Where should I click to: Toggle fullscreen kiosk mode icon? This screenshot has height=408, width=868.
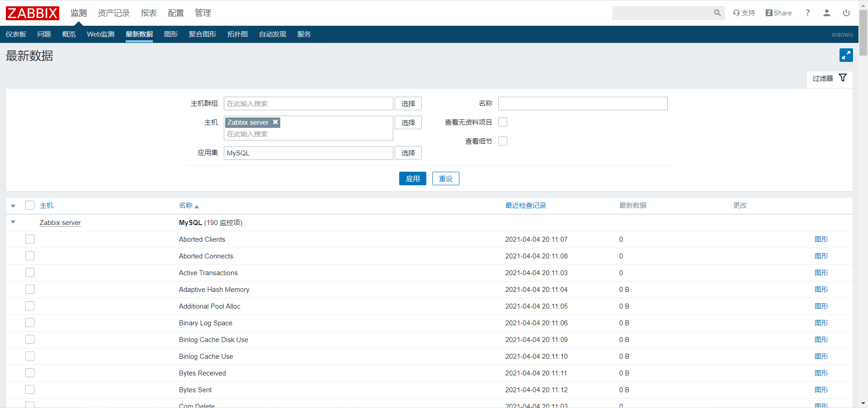click(x=846, y=55)
